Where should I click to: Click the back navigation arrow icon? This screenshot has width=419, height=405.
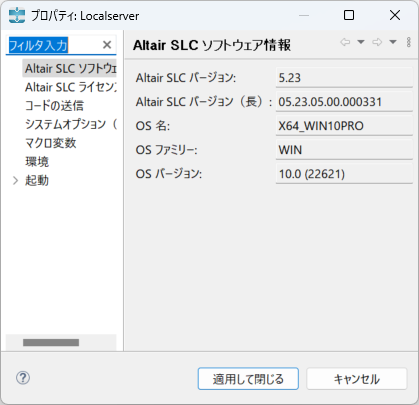click(345, 42)
